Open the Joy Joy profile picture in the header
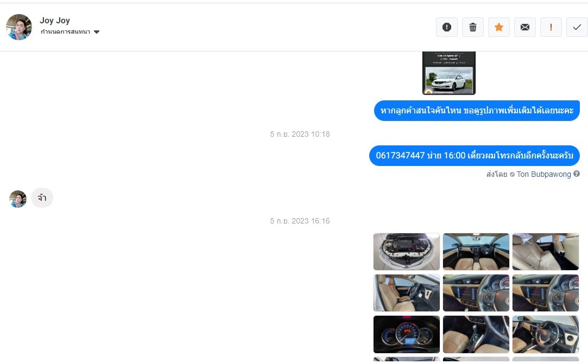The width and height of the screenshot is (588, 364). [x=19, y=27]
